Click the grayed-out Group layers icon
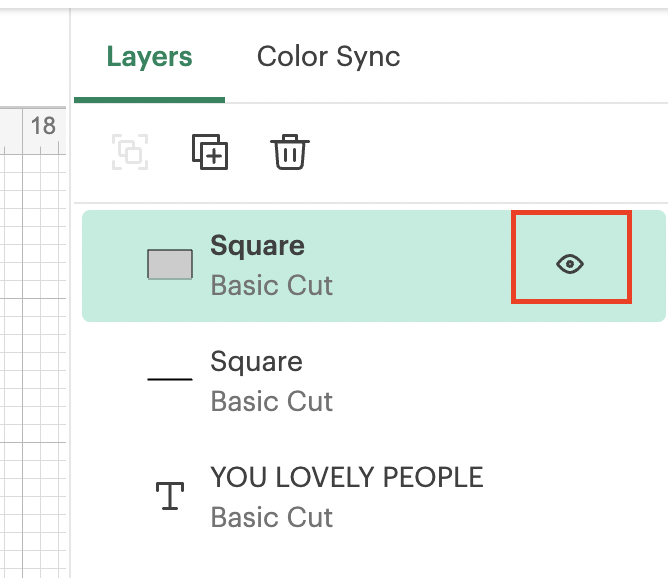The width and height of the screenshot is (668, 578). pyautogui.click(x=130, y=153)
